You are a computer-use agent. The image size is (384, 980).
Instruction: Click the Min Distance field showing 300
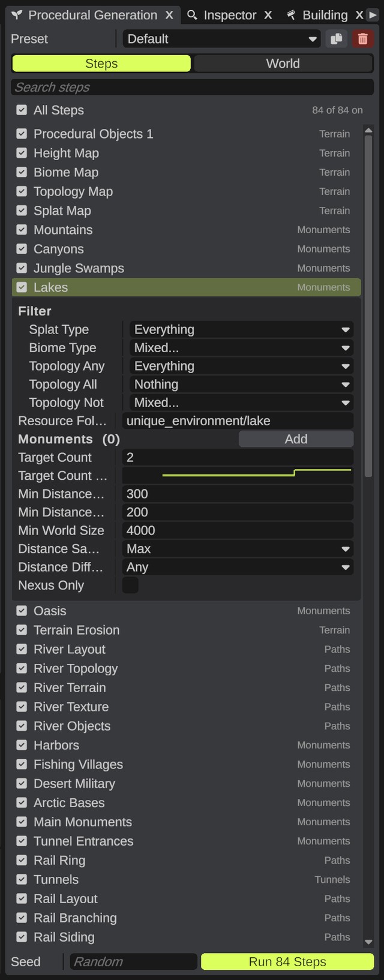tap(238, 494)
